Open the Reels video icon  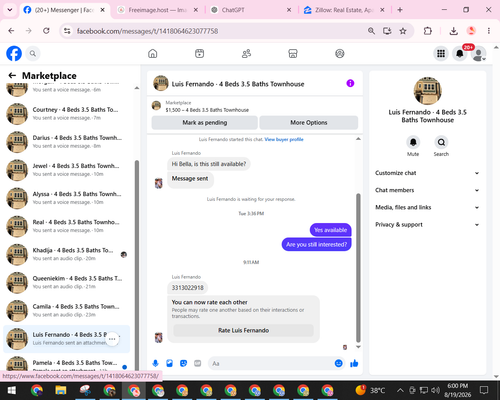click(x=199, y=53)
